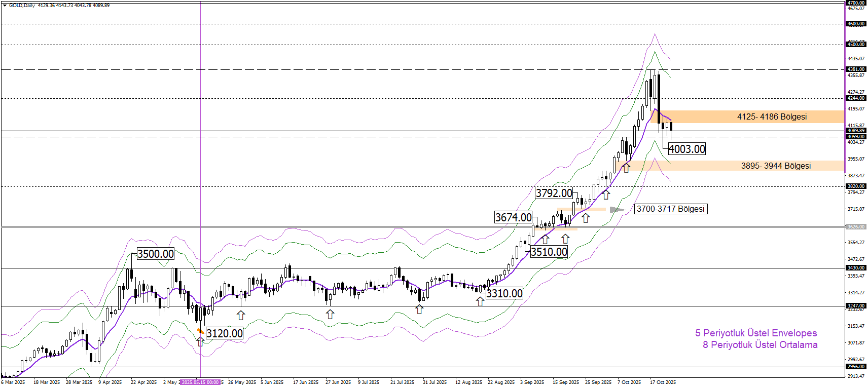Screen dimensions: 868x388
Task: Select the orange marker left of 3120.00
Action: [x=200, y=331]
